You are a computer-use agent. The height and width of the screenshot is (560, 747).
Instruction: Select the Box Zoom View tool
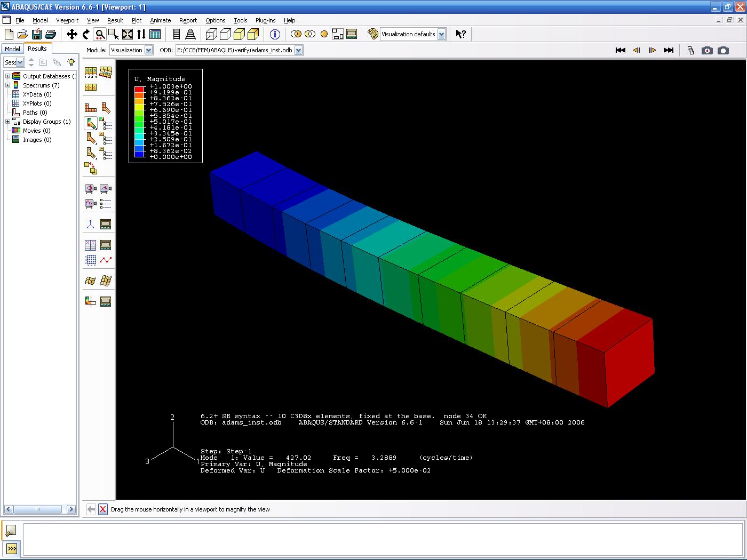click(x=113, y=35)
